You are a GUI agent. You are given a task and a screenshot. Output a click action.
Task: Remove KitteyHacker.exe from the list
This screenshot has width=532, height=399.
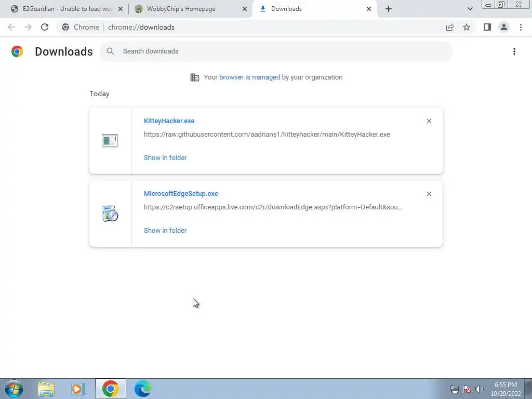pyautogui.click(x=429, y=121)
